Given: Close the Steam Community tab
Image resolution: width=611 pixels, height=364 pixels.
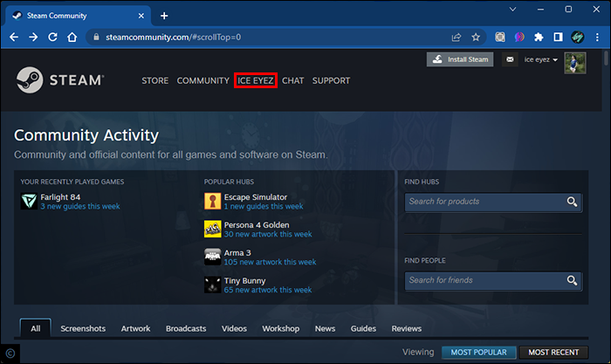Looking at the screenshot, I should click(x=141, y=16).
